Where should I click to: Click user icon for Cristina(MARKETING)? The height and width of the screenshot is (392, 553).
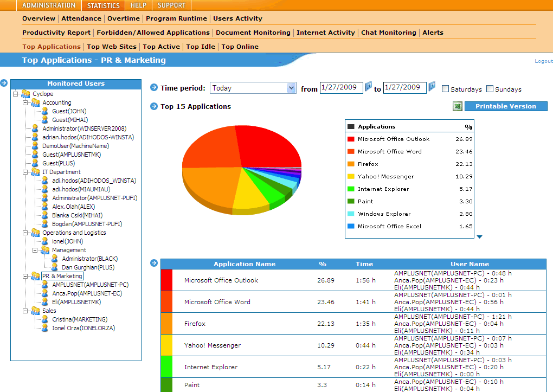(45, 319)
